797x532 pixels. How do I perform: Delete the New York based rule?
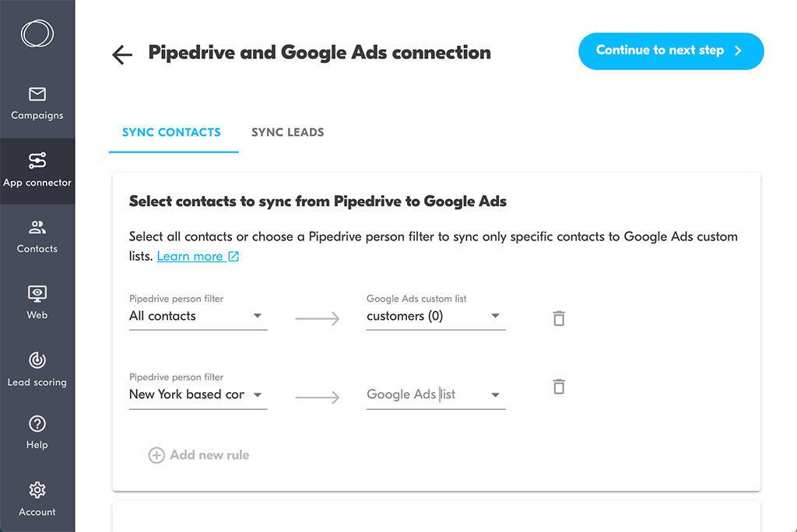(x=558, y=387)
